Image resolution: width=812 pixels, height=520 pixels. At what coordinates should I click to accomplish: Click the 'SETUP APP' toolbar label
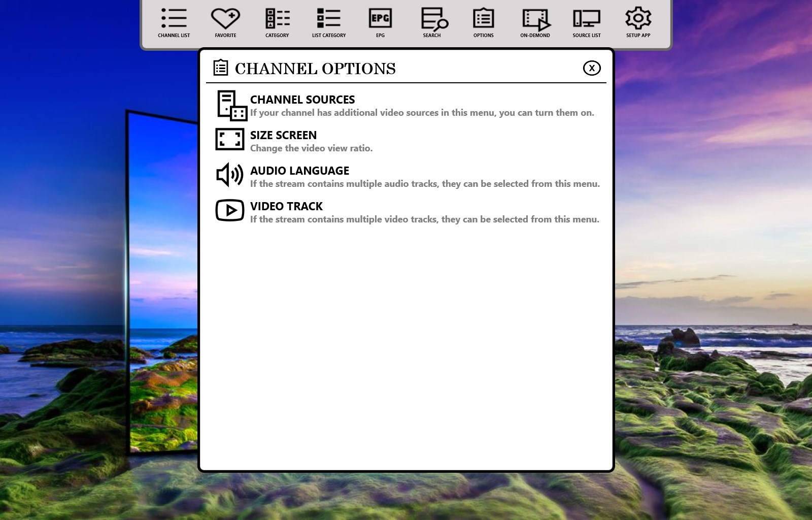click(x=638, y=36)
